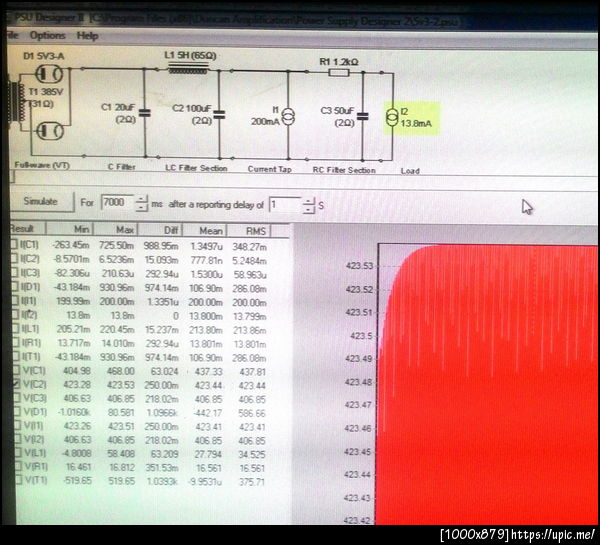
Task: Click the RMS column header
Action: click(x=249, y=231)
